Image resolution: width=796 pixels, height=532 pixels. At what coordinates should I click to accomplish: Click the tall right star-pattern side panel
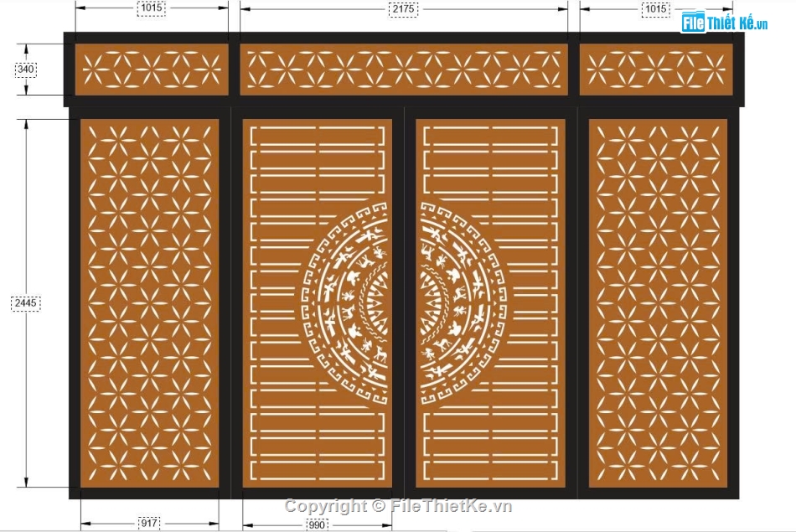tap(658, 303)
